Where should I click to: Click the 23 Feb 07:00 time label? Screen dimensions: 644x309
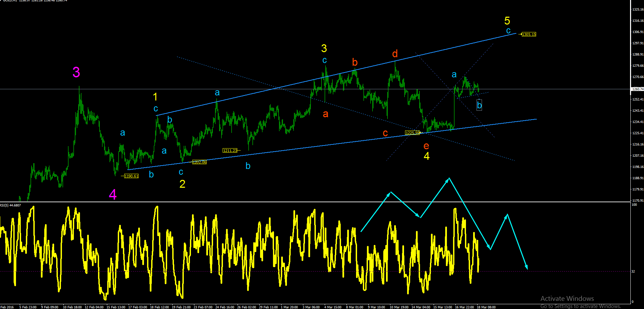[x=203, y=307]
